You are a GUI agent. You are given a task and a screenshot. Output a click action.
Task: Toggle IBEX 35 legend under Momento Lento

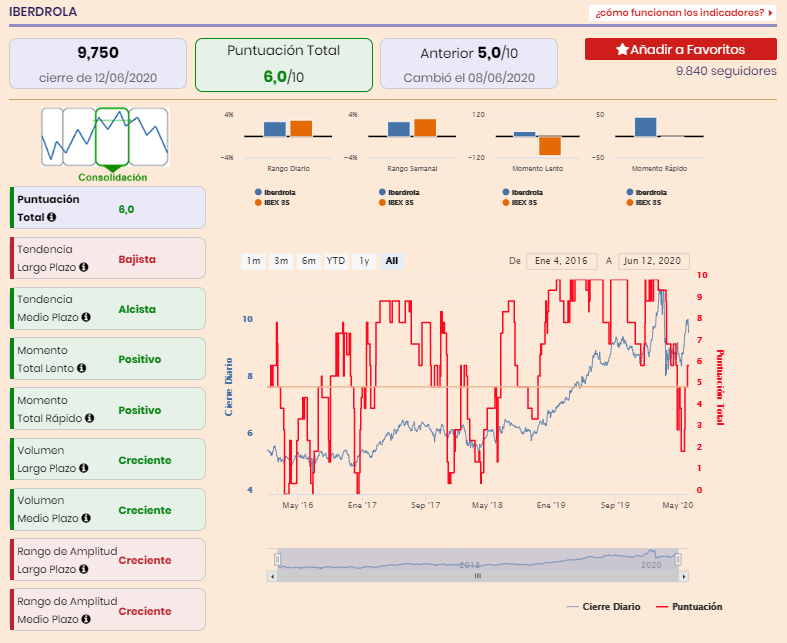[x=519, y=203]
